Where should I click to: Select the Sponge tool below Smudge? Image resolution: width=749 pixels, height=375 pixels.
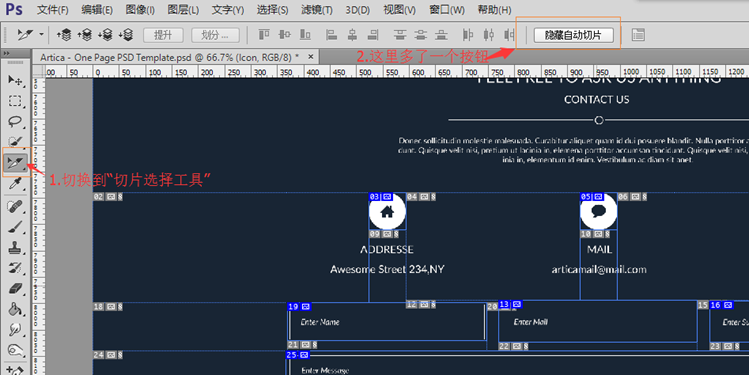pyautogui.click(x=15, y=350)
